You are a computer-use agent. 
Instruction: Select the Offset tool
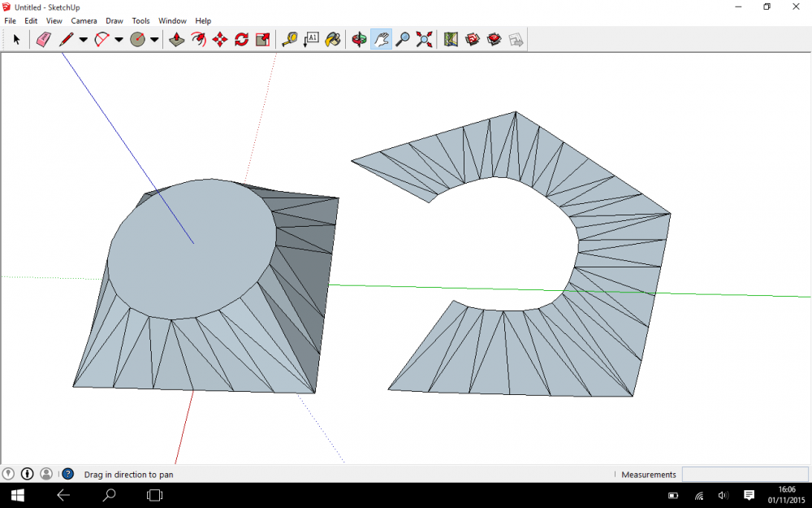[x=198, y=39]
